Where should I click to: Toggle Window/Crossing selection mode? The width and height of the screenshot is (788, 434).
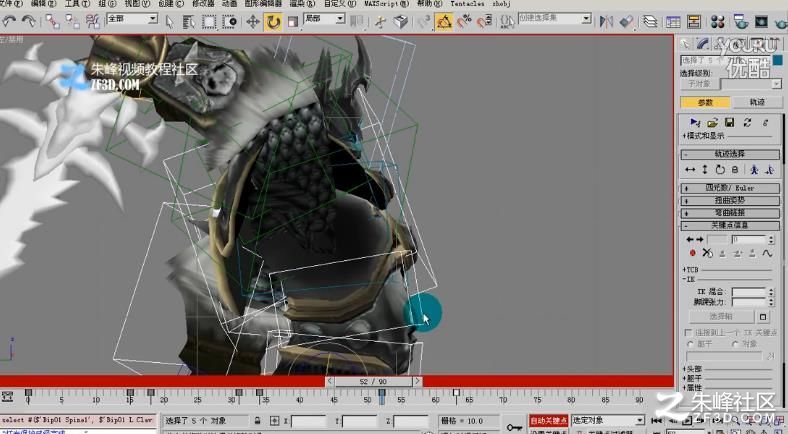[x=230, y=22]
